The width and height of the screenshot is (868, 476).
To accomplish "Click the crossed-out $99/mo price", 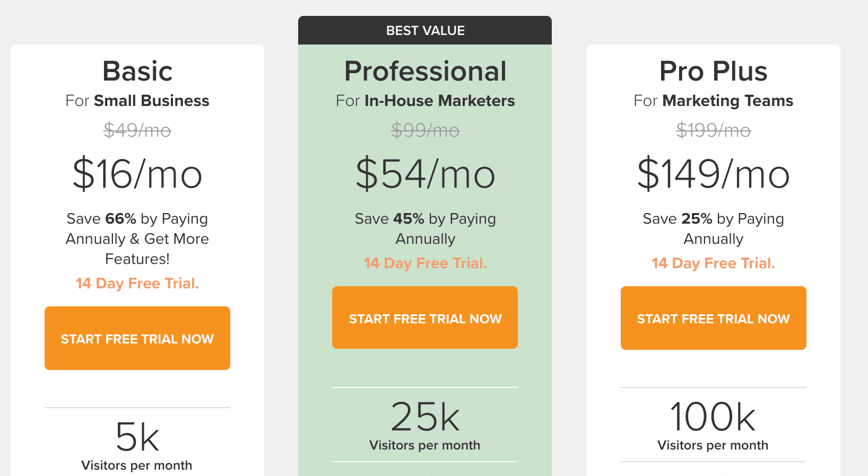I will [425, 131].
